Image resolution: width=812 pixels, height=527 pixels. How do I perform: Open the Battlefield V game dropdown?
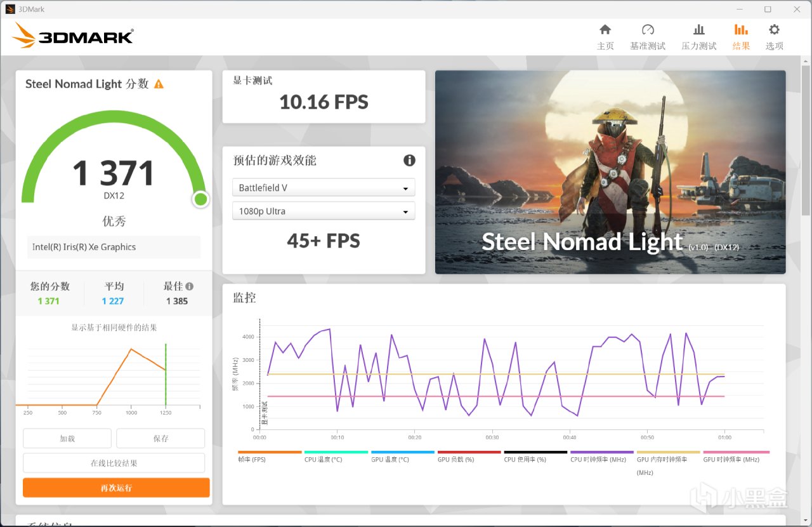coord(324,188)
